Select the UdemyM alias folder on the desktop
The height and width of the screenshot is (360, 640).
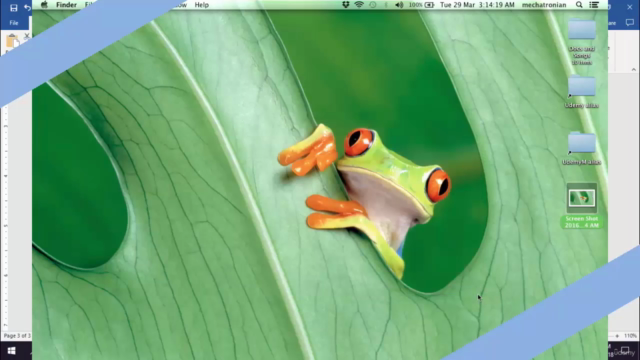pyautogui.click(x=582, y=143)
